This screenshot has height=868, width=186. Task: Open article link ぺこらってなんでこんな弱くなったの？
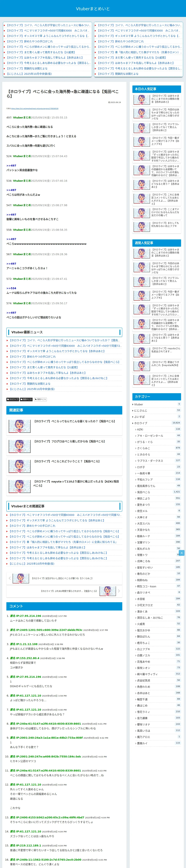[x=74, y=421]
